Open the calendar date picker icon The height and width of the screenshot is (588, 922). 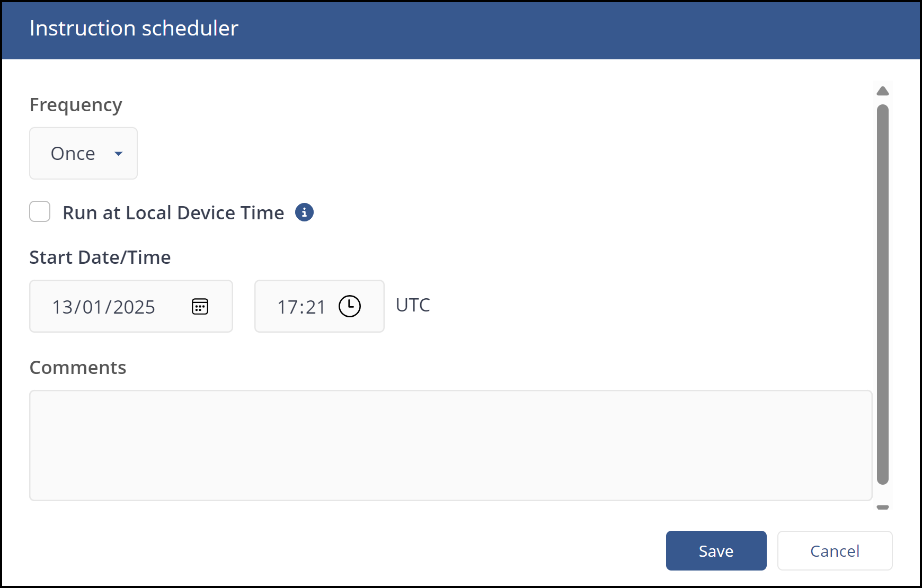click(200, 307)
